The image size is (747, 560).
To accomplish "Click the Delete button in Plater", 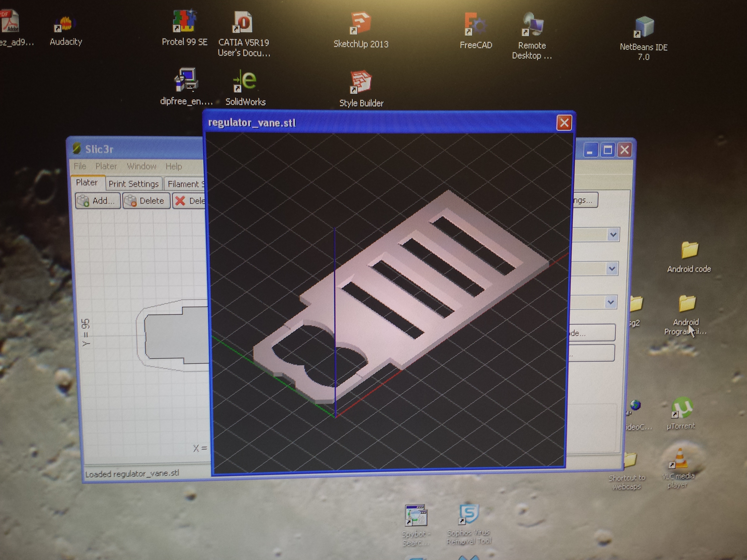I will pyautogui.click(x=146, y=201).
